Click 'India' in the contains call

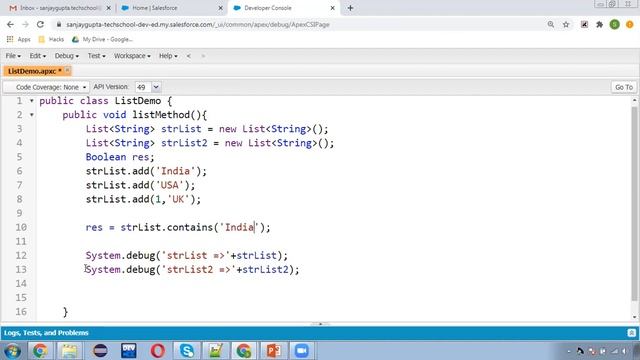click(240, 227)
